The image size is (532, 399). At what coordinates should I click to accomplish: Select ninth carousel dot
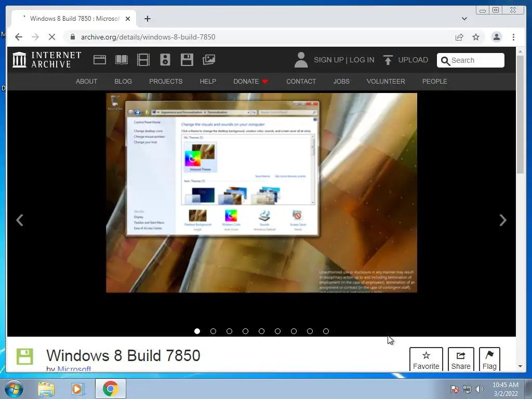coord(326,331)
